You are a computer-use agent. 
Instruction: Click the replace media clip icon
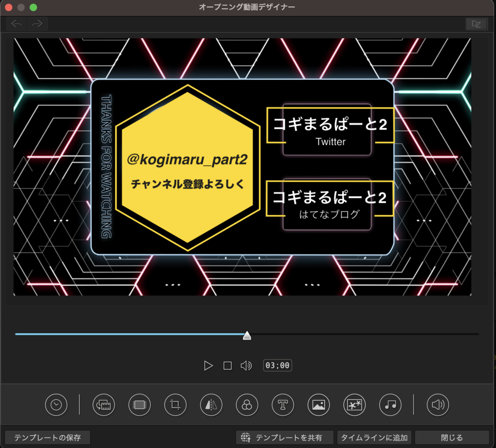pos(104,405)
